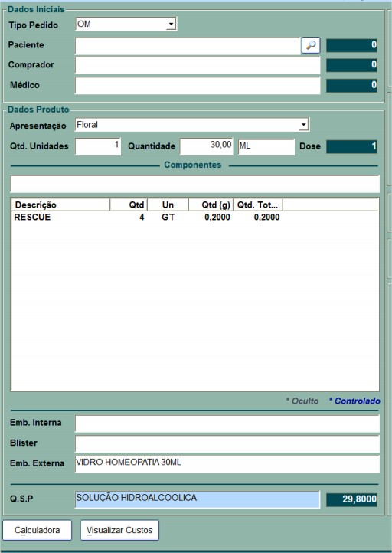Click the Blister field
Image resolution: width=392 pixels, height=553 pixels.
227,444
